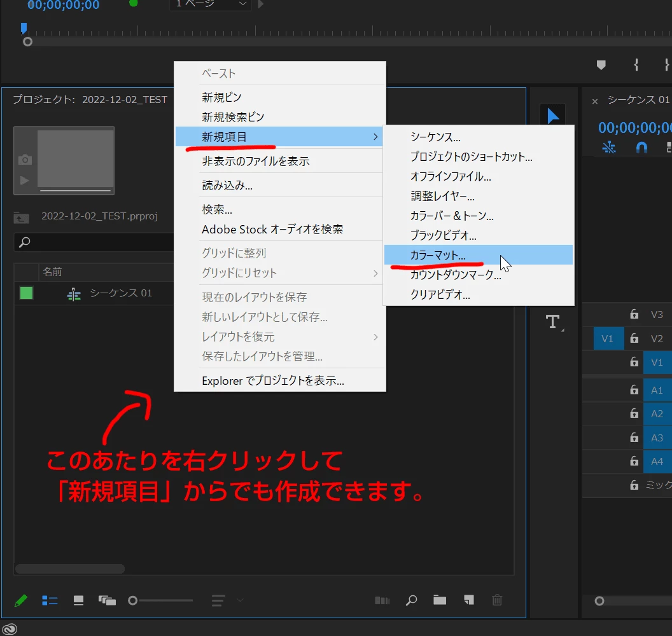Choose プロジェクトのショートカット... from submenu
672x636 pixels.
[x=479, y=156]
